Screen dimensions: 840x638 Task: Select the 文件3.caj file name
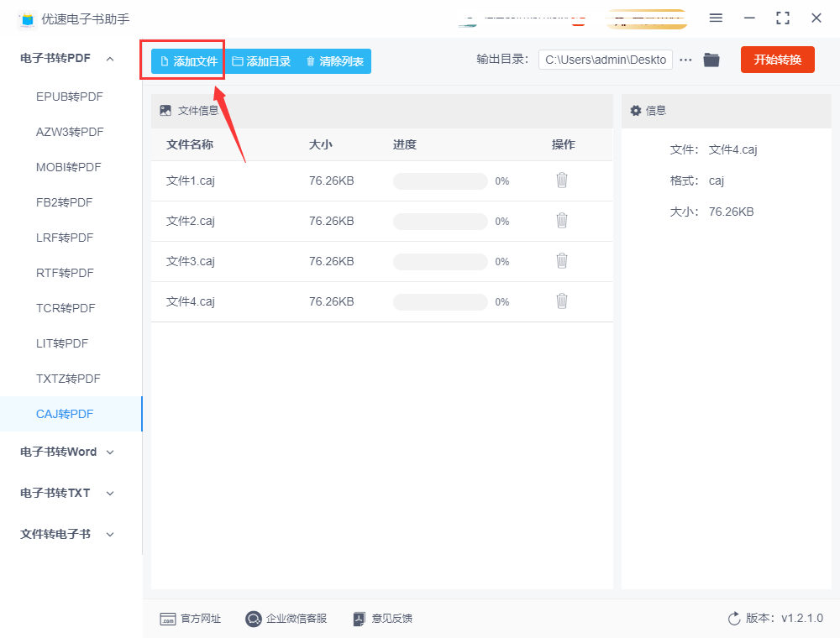point(190,261)
